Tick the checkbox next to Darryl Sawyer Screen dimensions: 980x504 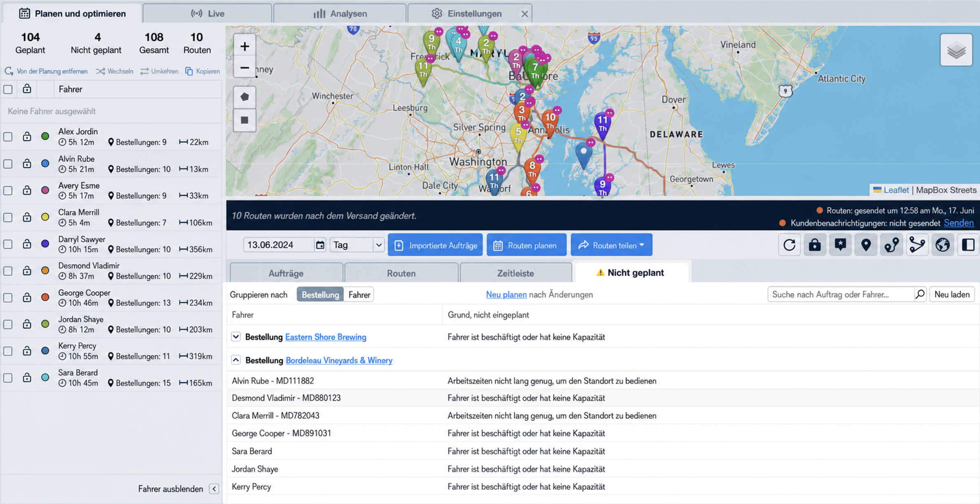coord(8,244)
